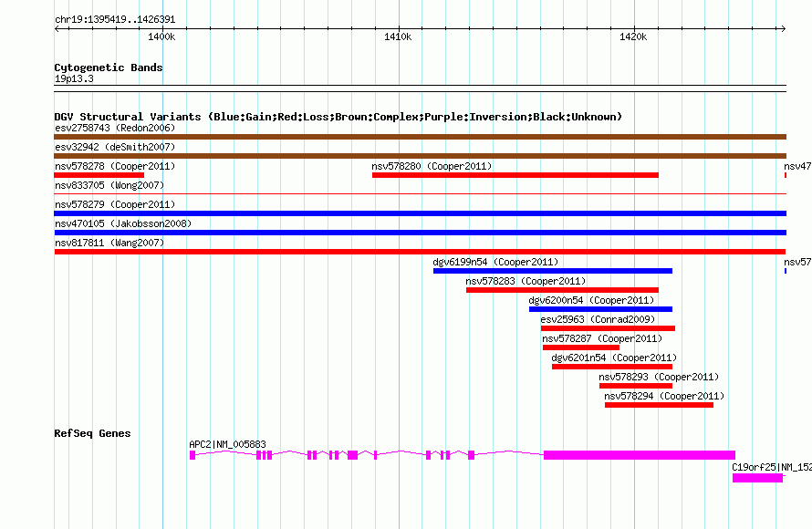Select the thin red line under nsv833705 (Wong2007)
The width and height of the screenshot is (812, 529).
point(420,194)
